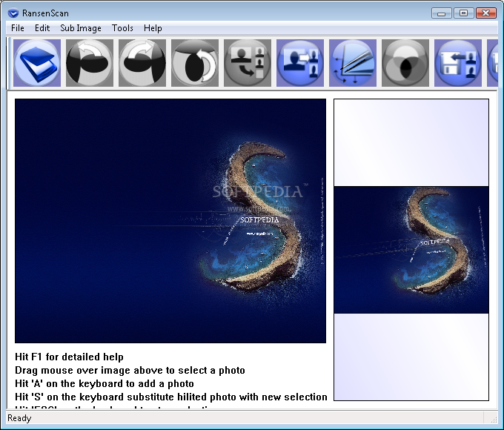This screenshot has width=504, height=430.
Task: Open the Edit menu
Action: click(x=42, y=28)
